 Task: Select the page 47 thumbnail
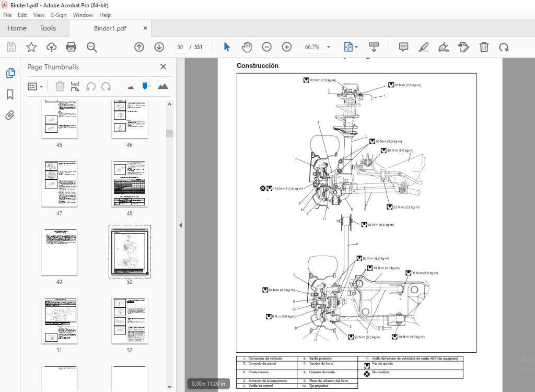point(60,183)
